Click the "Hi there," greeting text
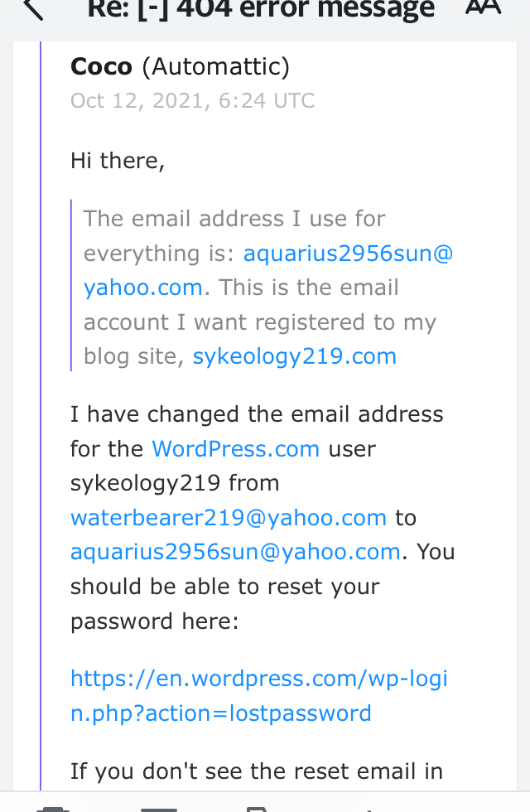The width and height of the screenshot is (530, 812). point(118,160)
